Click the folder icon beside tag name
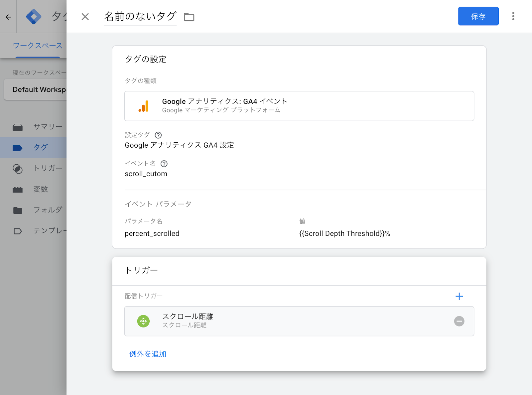532x395 pixels. [189, 17]
